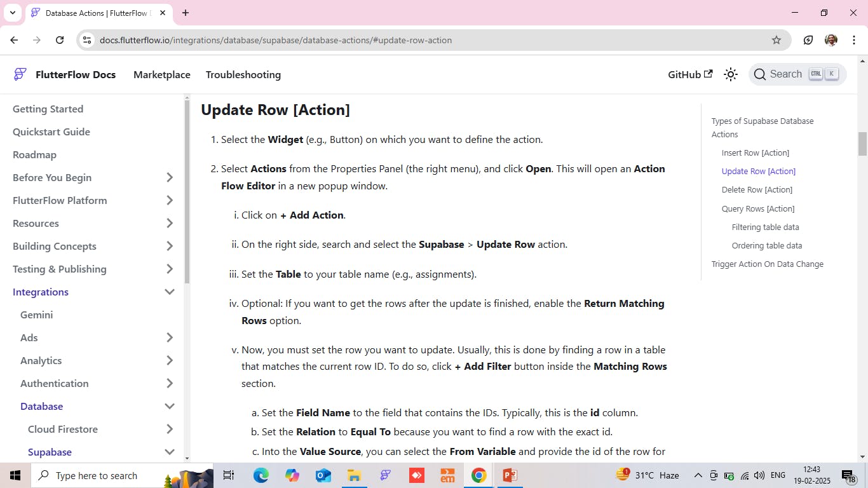Expand the Resources section
The image size is (868, 488).
point(170,223)
